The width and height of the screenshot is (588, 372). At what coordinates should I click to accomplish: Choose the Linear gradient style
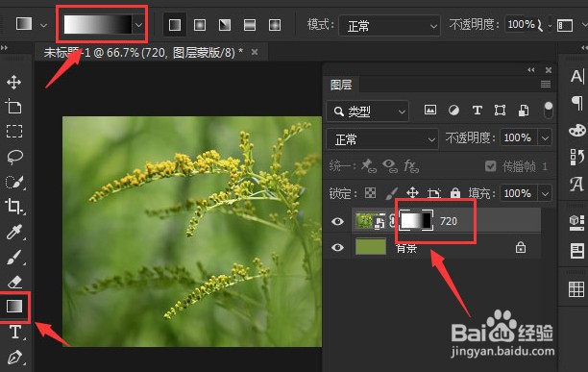tap(175, 25)
